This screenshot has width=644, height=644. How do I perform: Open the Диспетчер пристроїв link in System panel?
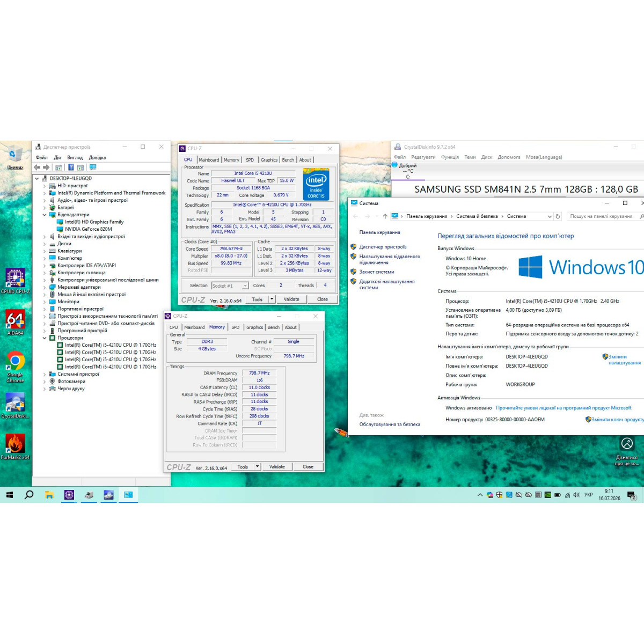click(383, 247)
